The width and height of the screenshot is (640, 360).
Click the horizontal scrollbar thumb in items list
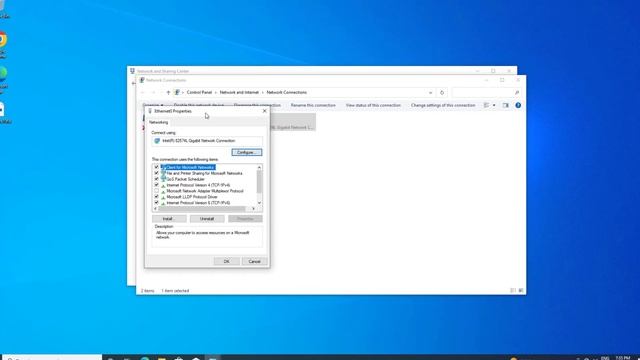coord(202,209)
